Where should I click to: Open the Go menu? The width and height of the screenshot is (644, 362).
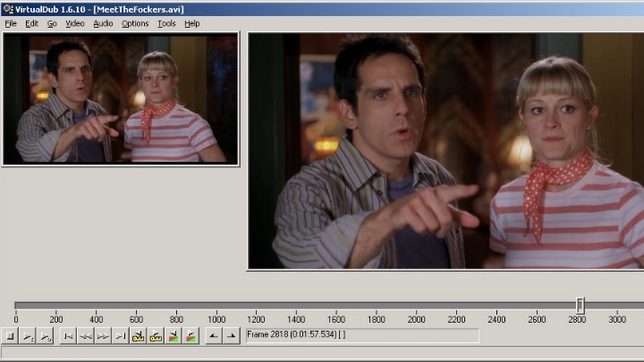52,23
